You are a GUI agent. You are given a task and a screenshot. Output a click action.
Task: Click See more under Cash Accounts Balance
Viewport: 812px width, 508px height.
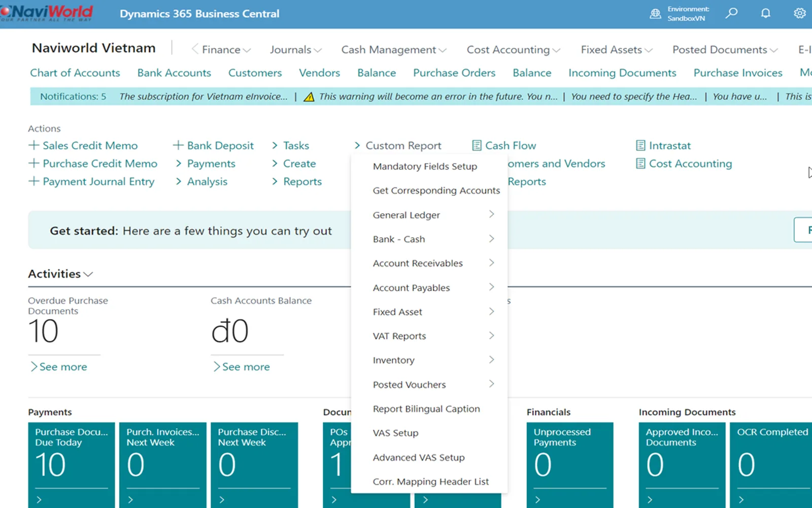[x=242, y=367]
